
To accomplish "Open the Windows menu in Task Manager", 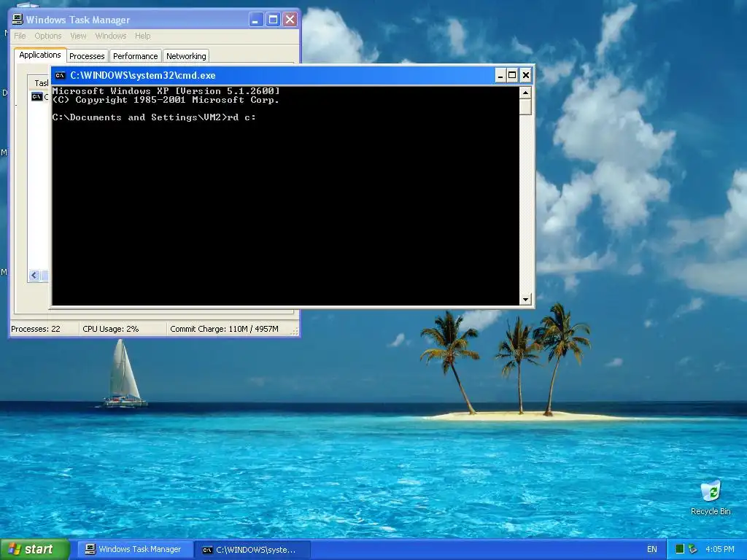I will tap(111, 36).
